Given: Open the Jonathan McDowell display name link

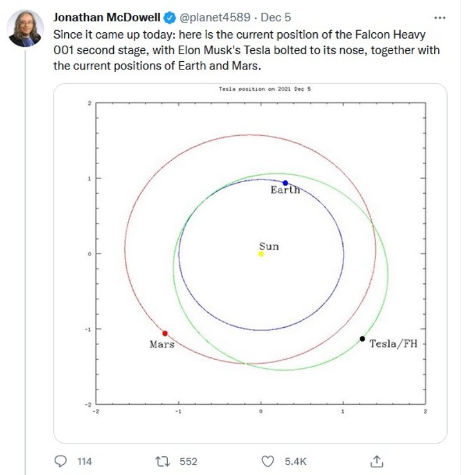Looking at the screenshot, I should 107,17.
